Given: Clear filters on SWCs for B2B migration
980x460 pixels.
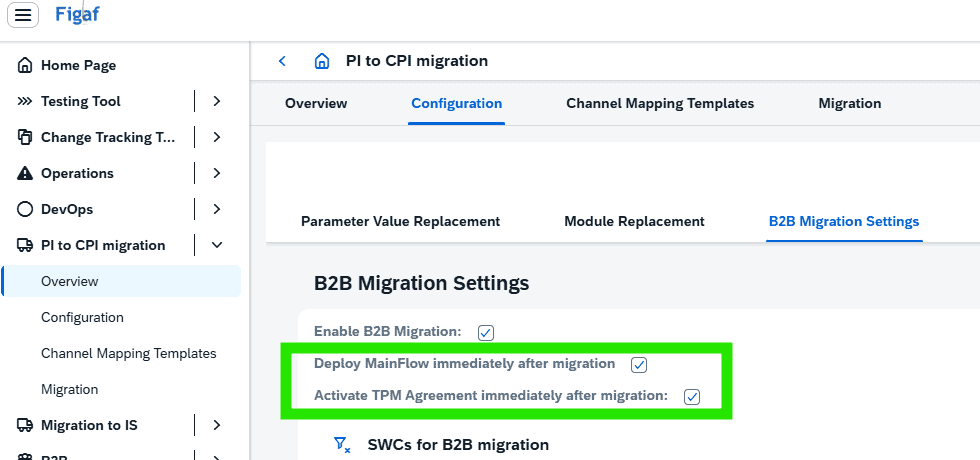Looking at the screenshot, I should click(342, 444).
